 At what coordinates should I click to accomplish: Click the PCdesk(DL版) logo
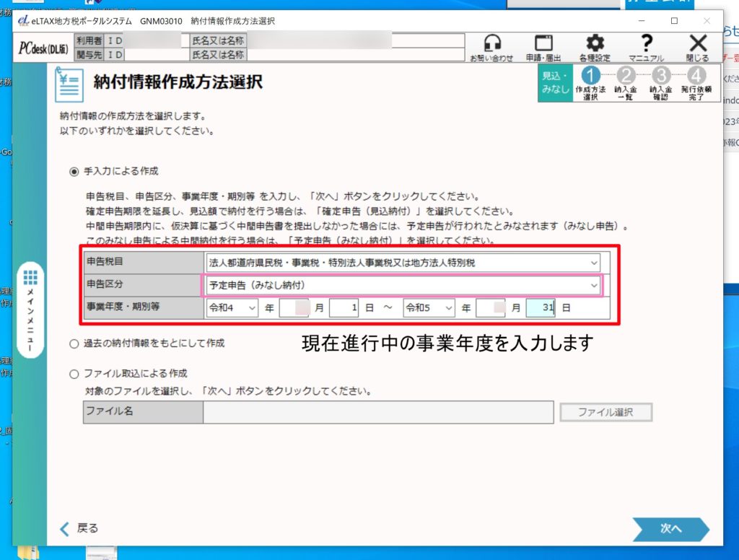click(43, 48)
